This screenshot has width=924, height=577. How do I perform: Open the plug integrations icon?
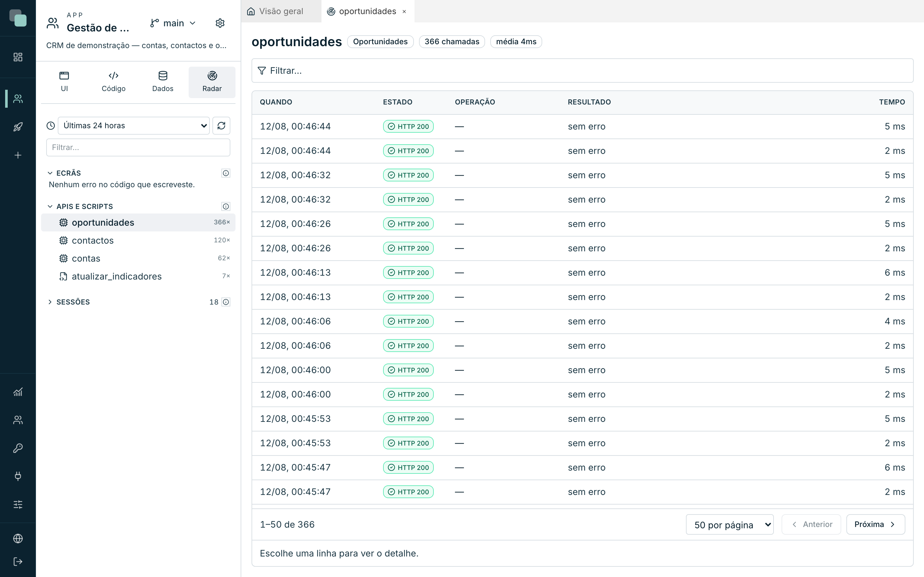(18, 476)
